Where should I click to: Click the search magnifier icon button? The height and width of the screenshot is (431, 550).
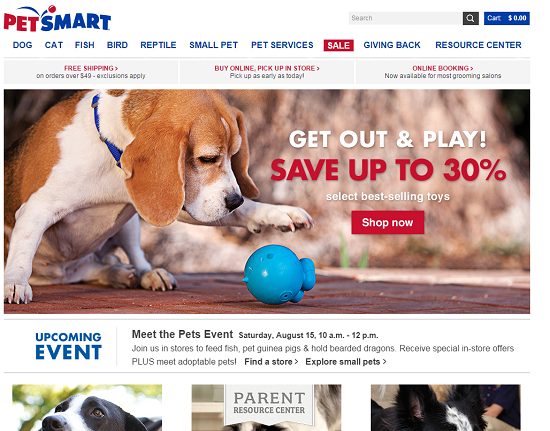[x=470, y=18]
